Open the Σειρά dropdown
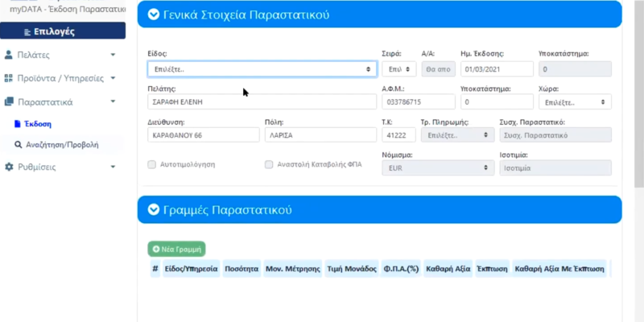Viewport: 644px width, 322px height. pyautogui.click(x=398, y=69)
